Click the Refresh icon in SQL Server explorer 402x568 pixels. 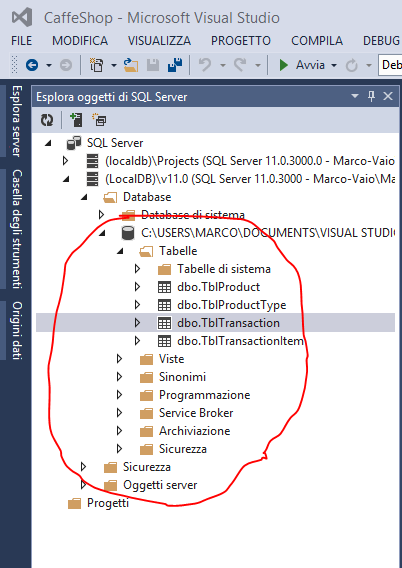pyautogui.click(x=47, y=120)
